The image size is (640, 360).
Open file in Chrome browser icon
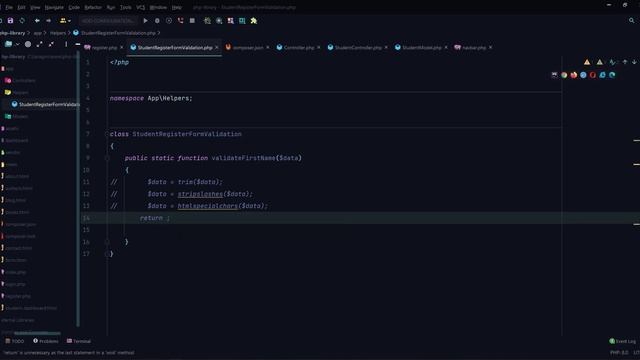[x=564, y=75]
